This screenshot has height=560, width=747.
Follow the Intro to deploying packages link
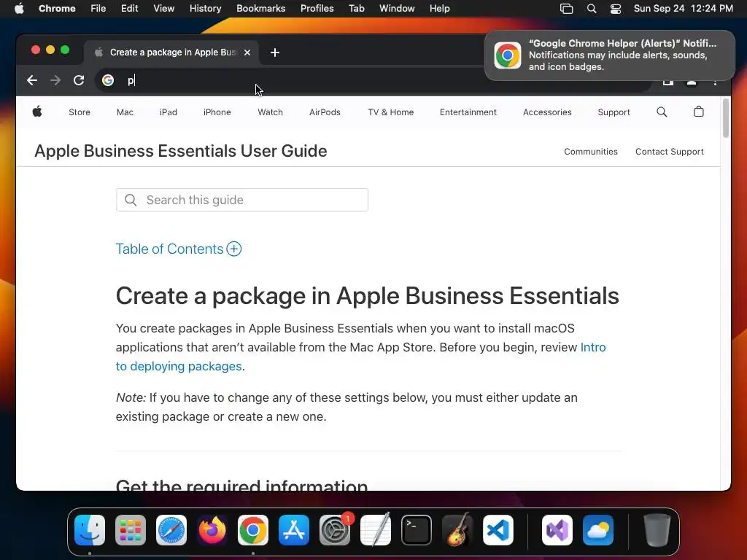point(179,366)
